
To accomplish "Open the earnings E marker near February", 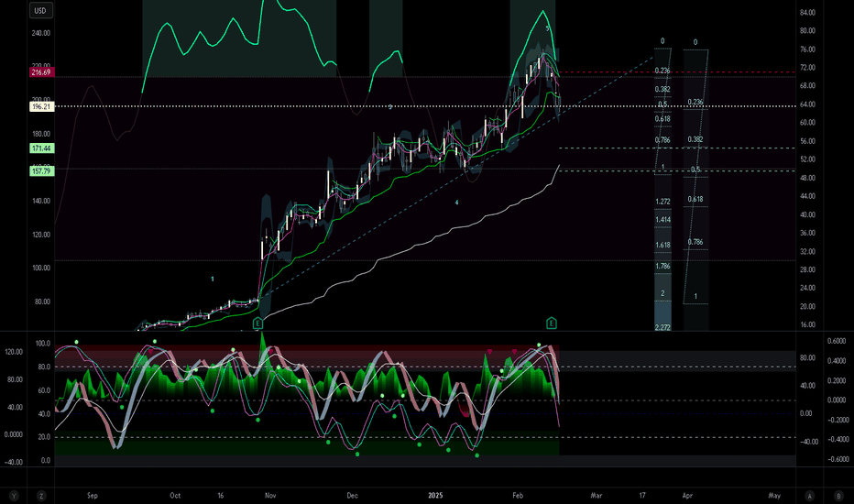I will click(552, 323).
